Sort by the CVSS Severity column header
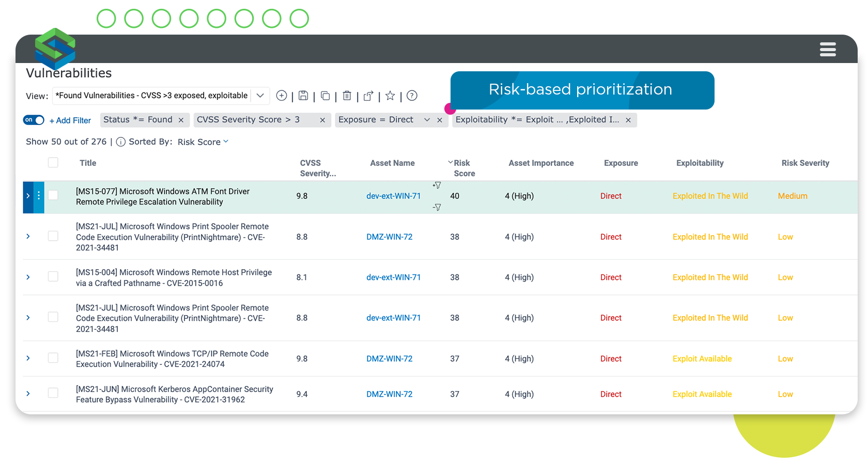The height and width of the screenshot is (466, 868). click(318, 168)
